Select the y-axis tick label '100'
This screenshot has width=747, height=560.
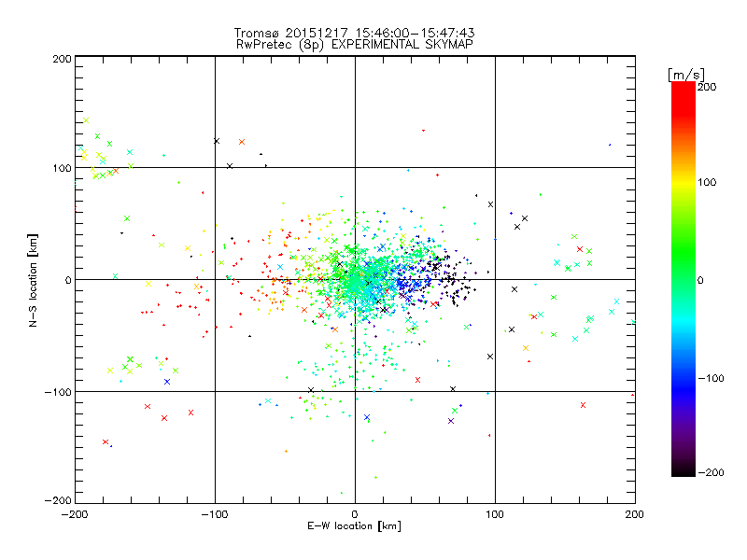pyautogui.click(x=62, y=168)
